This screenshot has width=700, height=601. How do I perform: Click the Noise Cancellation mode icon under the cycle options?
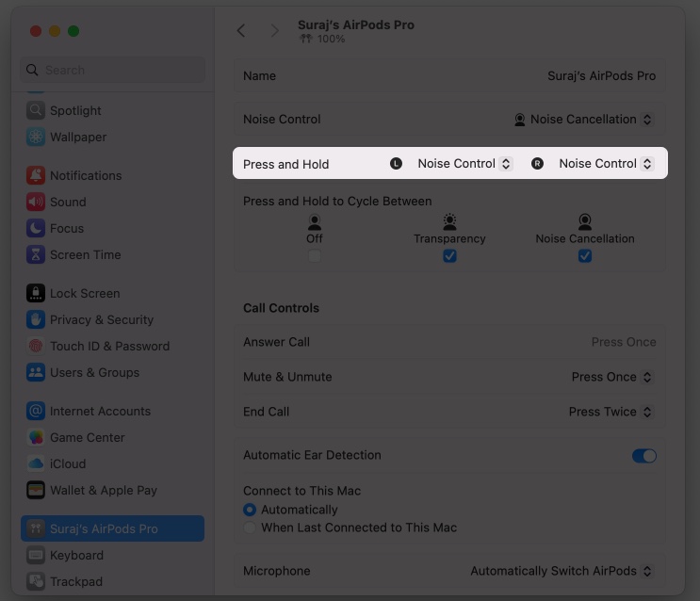(x=585, y=222)
